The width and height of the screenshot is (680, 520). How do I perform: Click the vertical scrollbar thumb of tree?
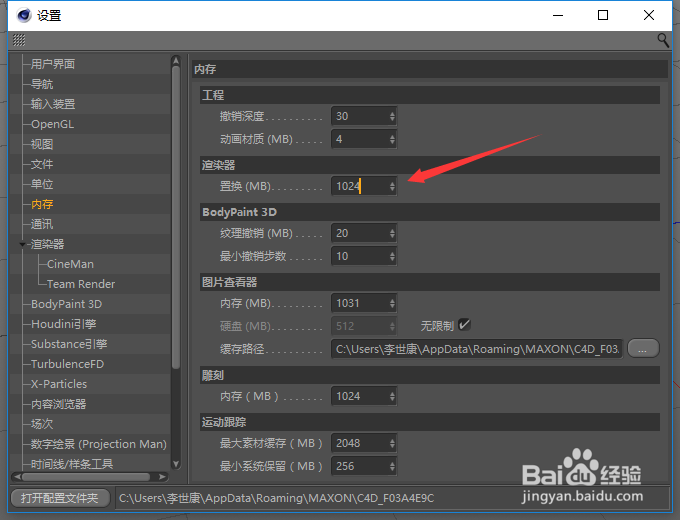pos(176,217)
